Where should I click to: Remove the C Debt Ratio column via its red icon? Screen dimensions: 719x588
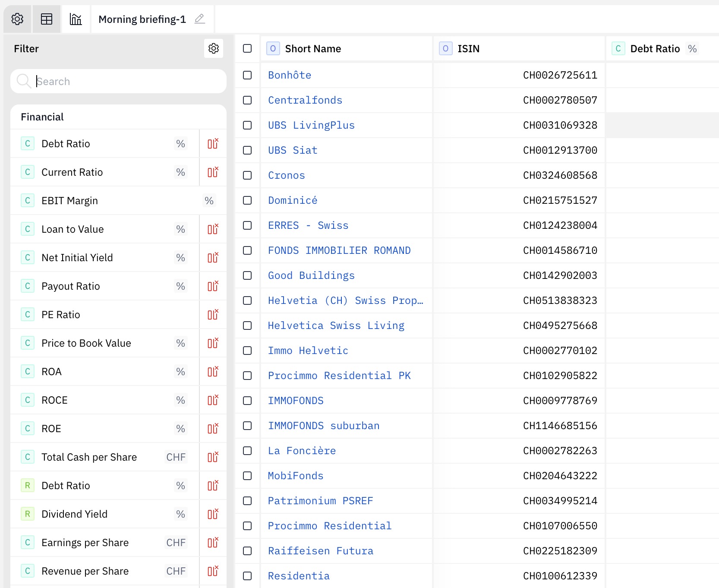[213, 144]
